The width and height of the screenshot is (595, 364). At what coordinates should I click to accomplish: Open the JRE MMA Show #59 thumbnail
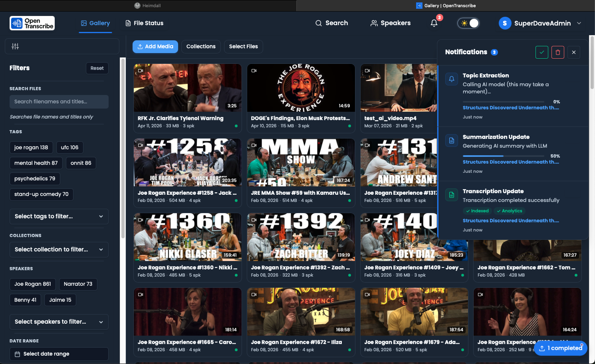tap(301, 162)
